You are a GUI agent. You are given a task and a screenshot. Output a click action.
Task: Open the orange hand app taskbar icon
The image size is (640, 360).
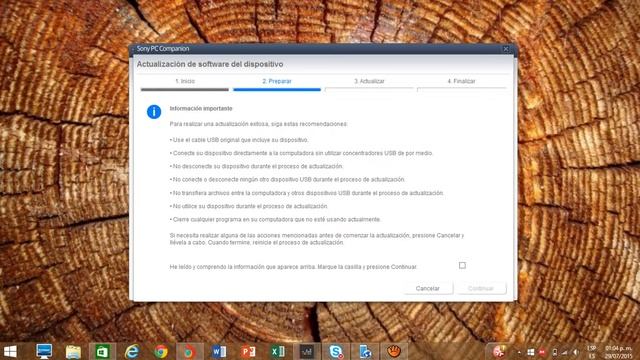[x=394, y=351]
